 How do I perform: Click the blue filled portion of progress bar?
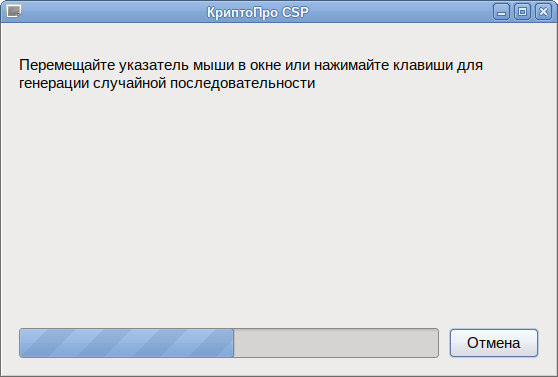pyautogui.click(x=126, y=343)
